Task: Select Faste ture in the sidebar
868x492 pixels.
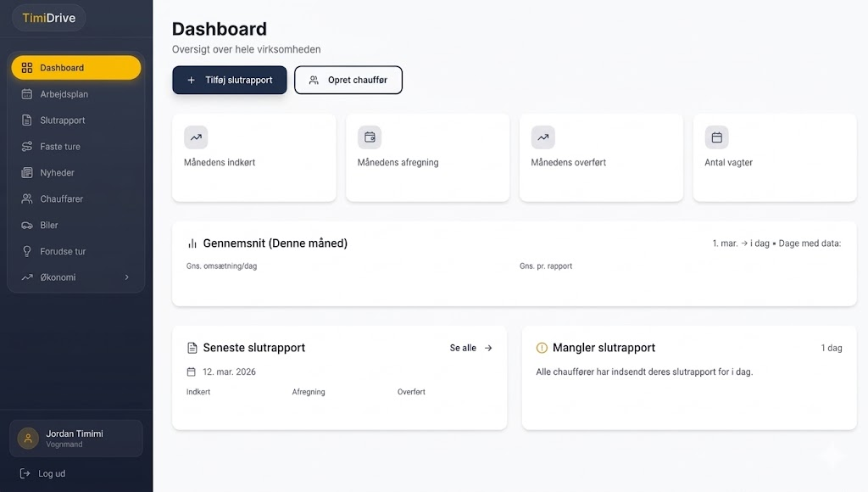Action: [x=75, y=146]
